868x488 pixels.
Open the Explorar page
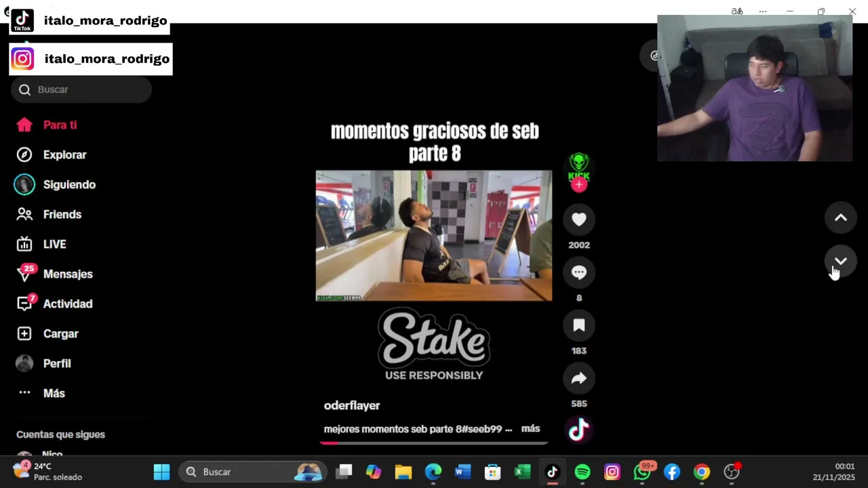[x=52, y=155]
